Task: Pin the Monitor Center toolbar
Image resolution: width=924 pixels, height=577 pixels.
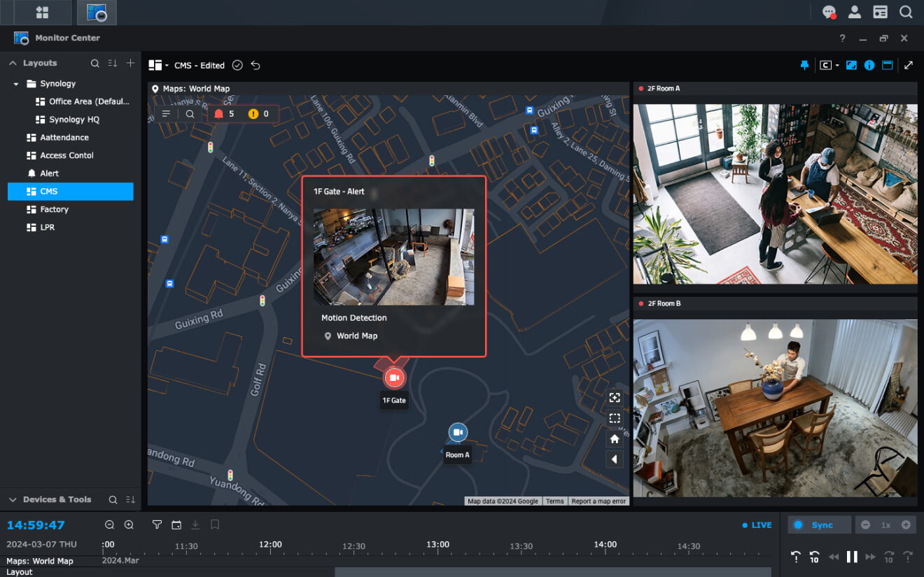Action: (804, 64)
